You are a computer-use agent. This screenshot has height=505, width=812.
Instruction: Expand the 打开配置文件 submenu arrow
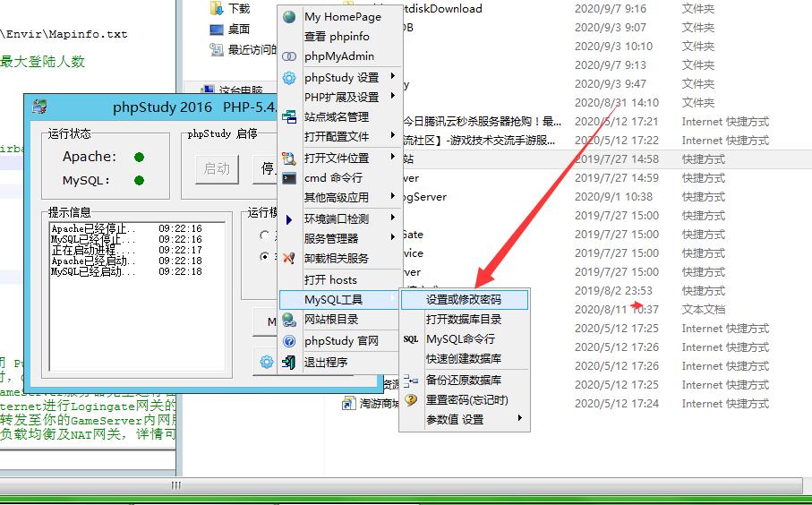tap(393, 135)
